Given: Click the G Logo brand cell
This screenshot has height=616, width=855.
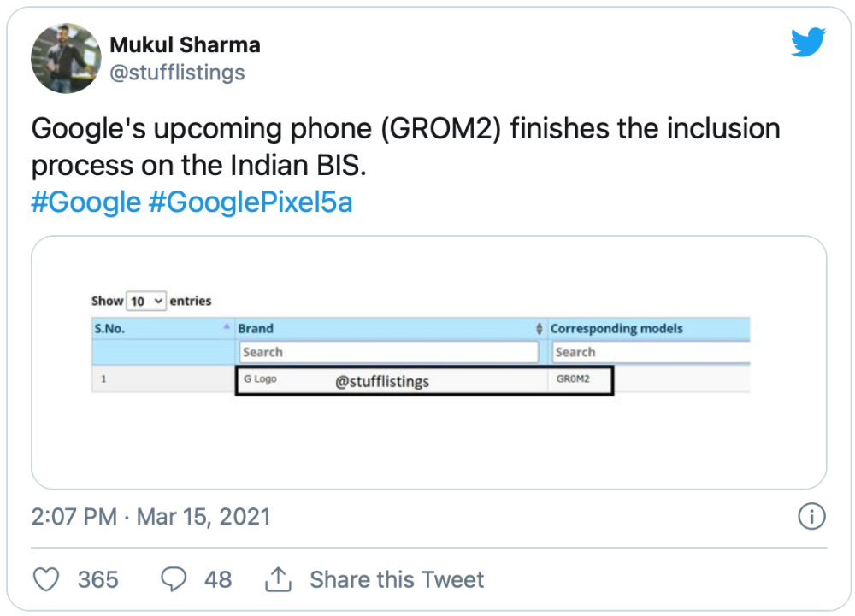Looking at the screenshot, I should [x=260, y=378].
